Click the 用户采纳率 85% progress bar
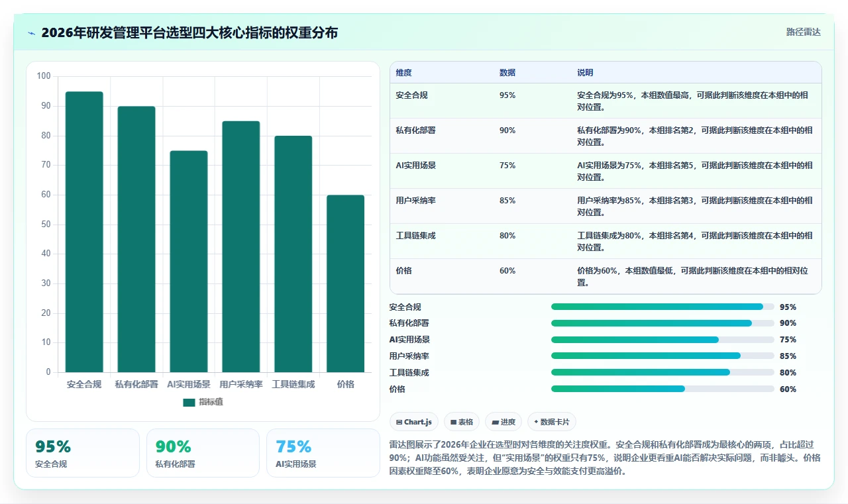The height and width of the screenshot is (504, 848). point(662,356)
